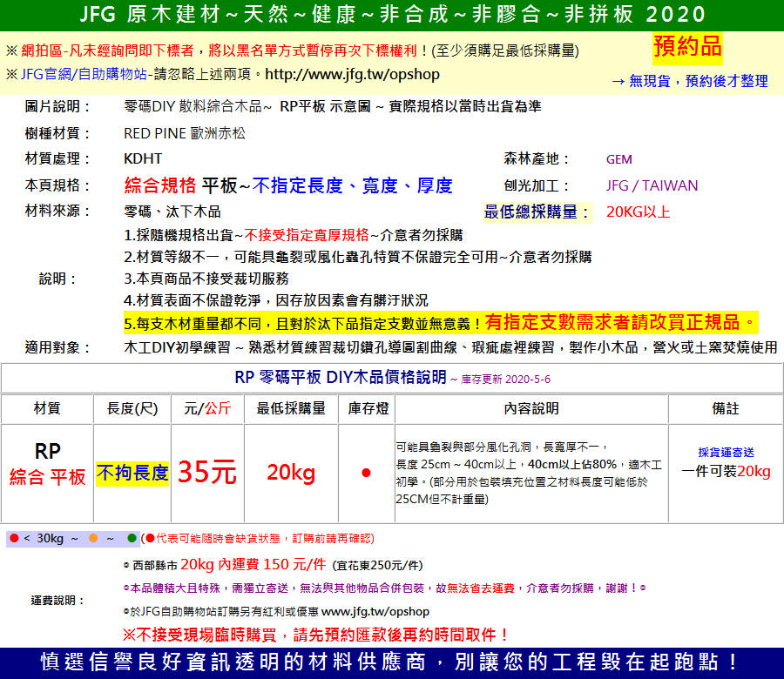Click note 4 about 材質表面不保證乾淨
This screenshot has height=679, width=784.
pyautogui.click(x=276, y=300)
